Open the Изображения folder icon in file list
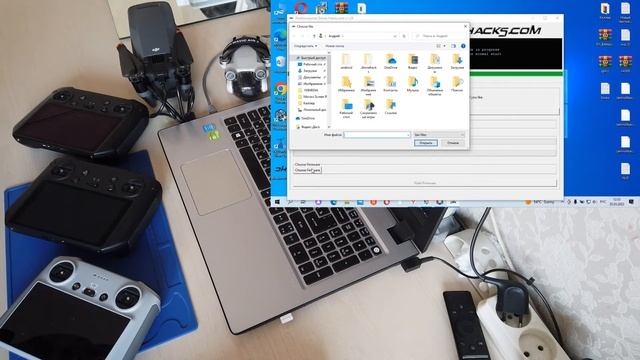The image size is (640, 360). (x=368, y=85)
